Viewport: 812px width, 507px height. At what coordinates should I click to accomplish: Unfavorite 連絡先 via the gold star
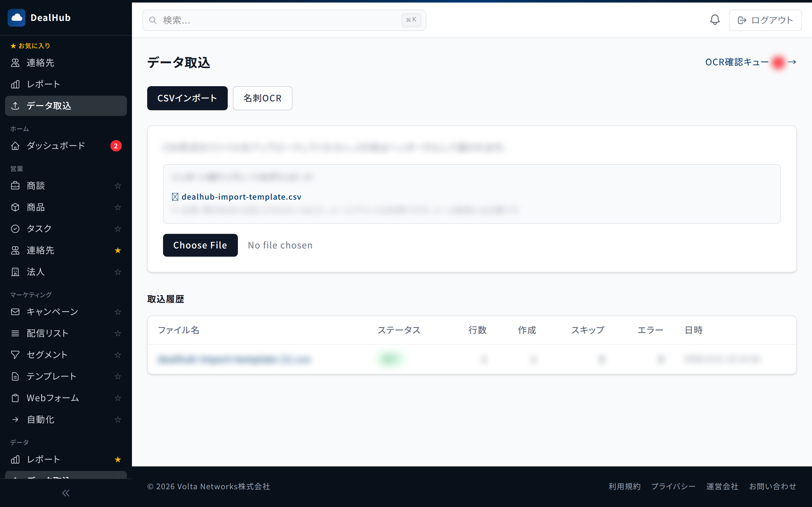click(x=118, y=250)
